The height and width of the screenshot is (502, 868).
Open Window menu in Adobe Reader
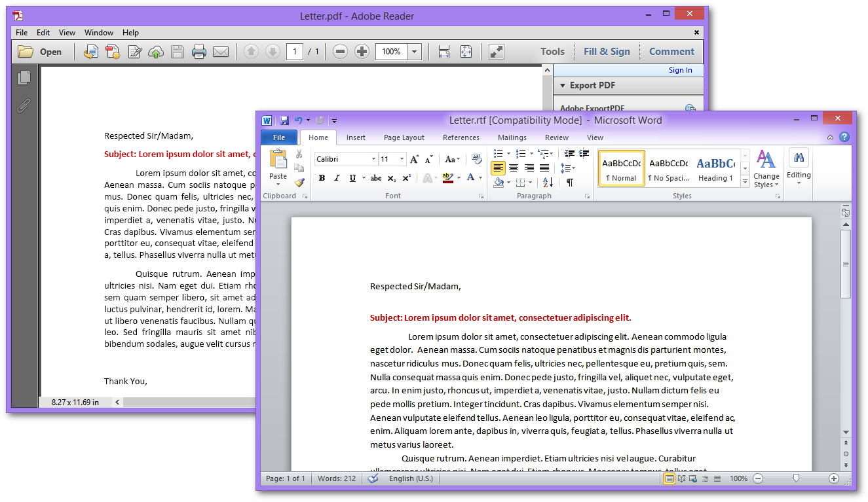click(99, 33)
